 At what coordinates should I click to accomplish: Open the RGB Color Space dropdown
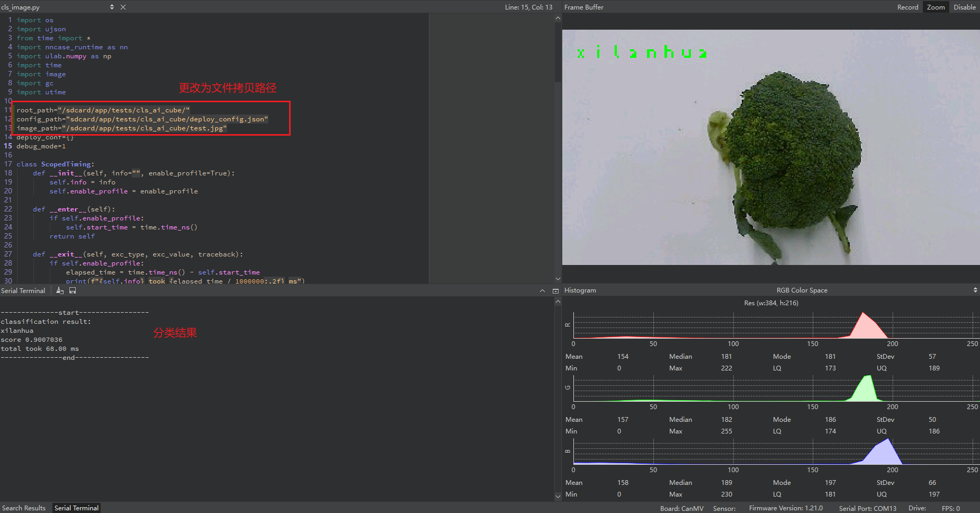pos(975,290)
